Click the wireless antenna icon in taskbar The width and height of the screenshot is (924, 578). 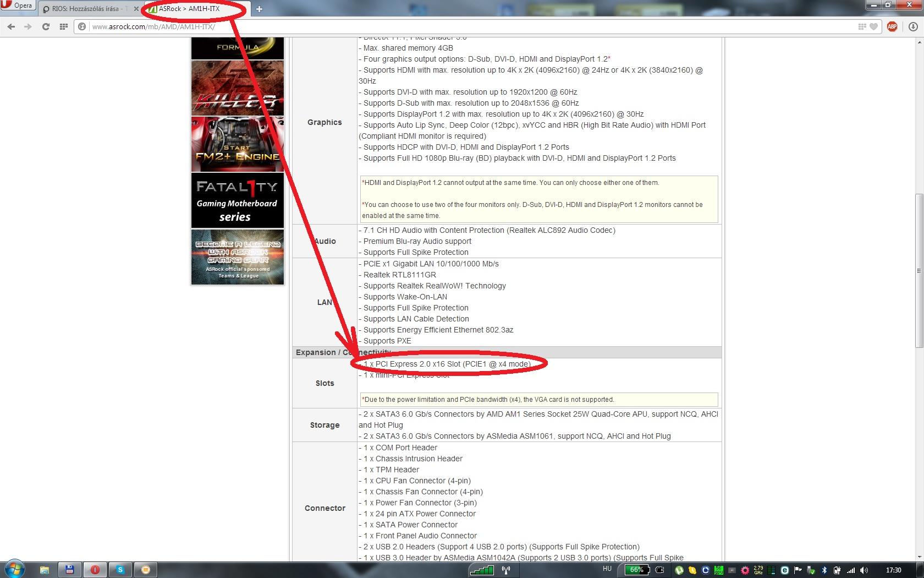click(x=506, y=570)
